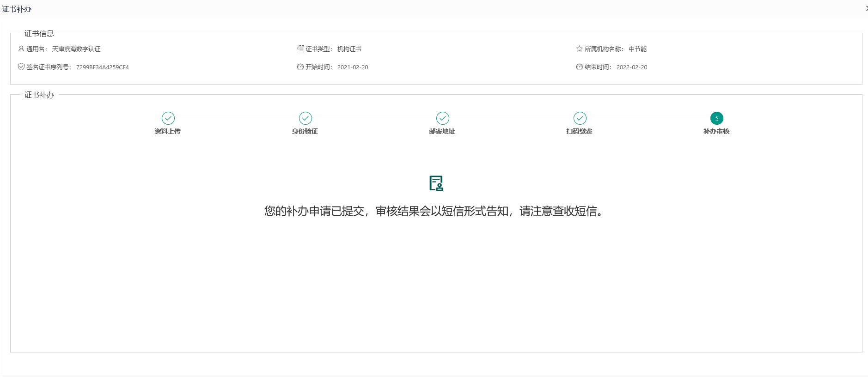Image resolution: width=868 pixels, height=382 pixels.
Task: Click the 扫码缴费 step checkmark circle
Action: point(580,118)
